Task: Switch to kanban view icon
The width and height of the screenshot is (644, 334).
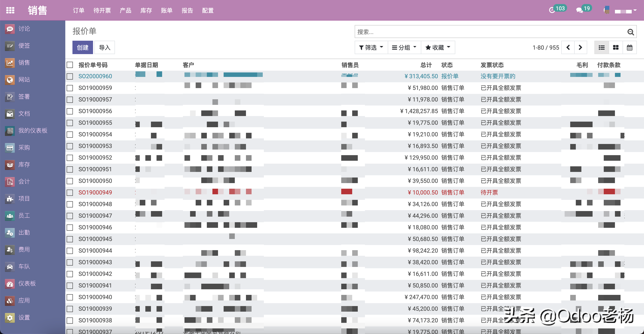Action: 616,47
